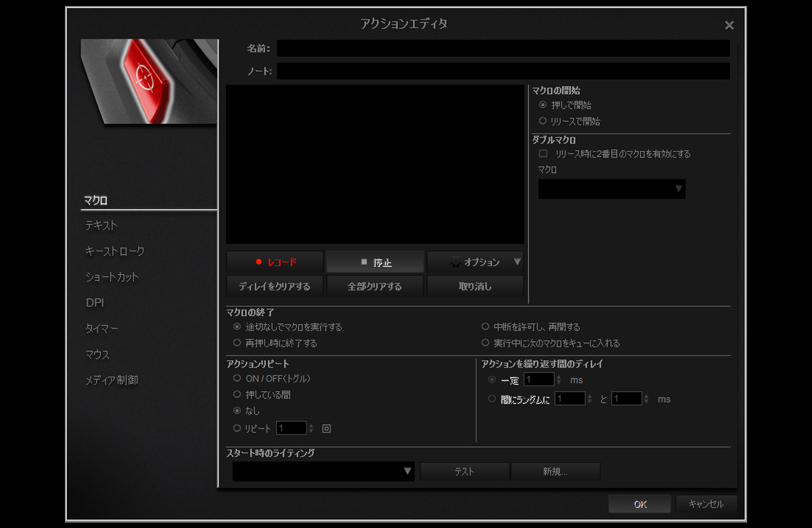Click the 全部クリアする button
The height and width of the screenshot is (528, 812).
(375, 286)
